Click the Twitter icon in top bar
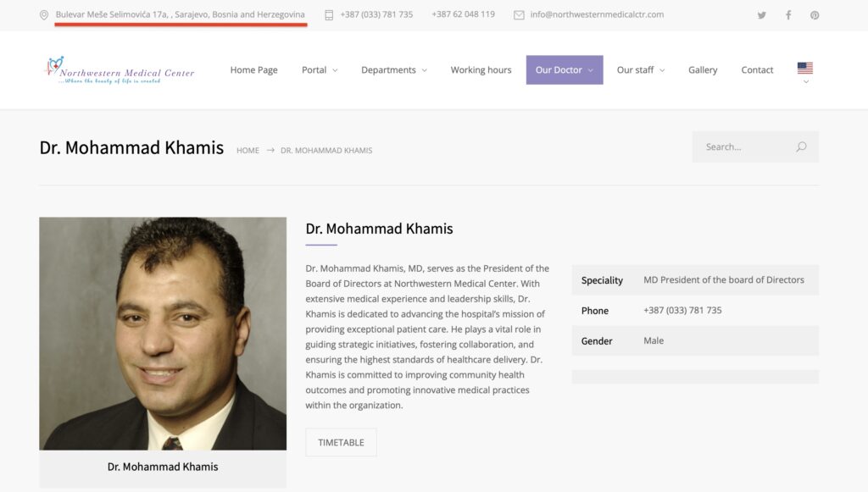The height and width of the screenshot is (492, 868). coord(762,15)
